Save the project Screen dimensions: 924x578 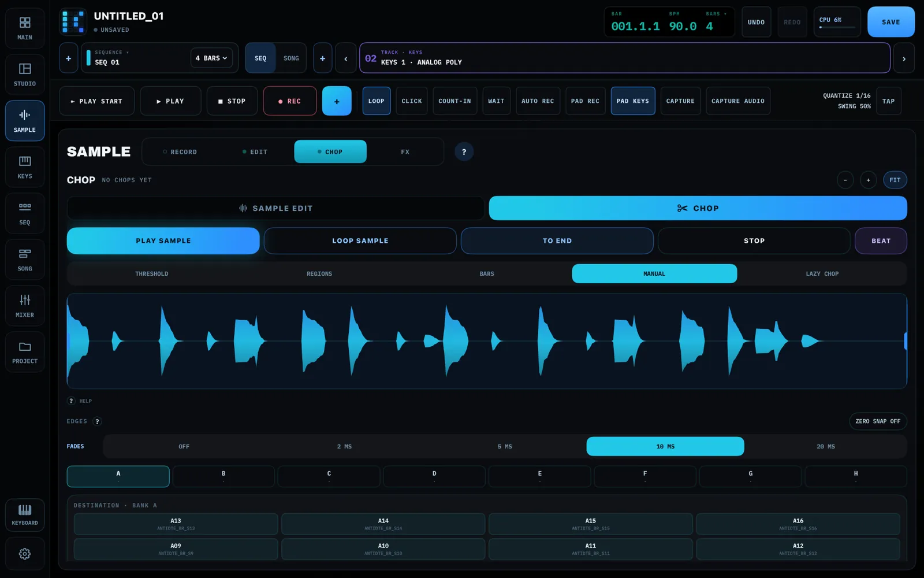point(891,22)
